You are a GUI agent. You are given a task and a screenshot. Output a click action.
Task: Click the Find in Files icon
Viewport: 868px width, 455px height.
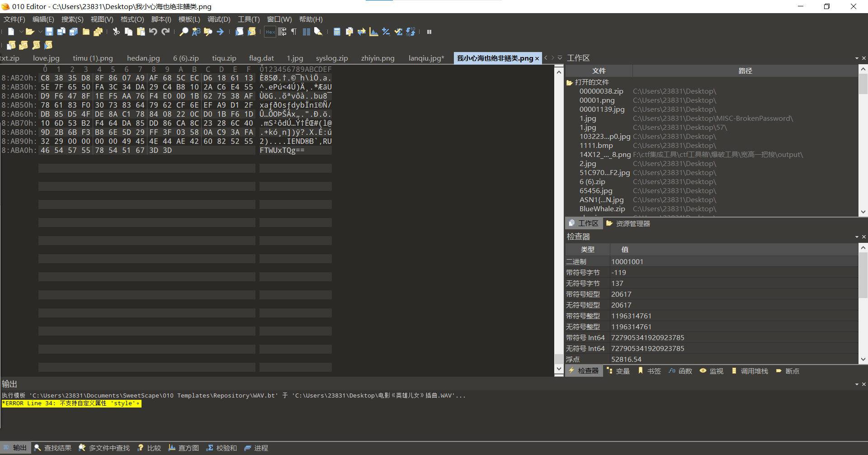(x=208, y=32)
